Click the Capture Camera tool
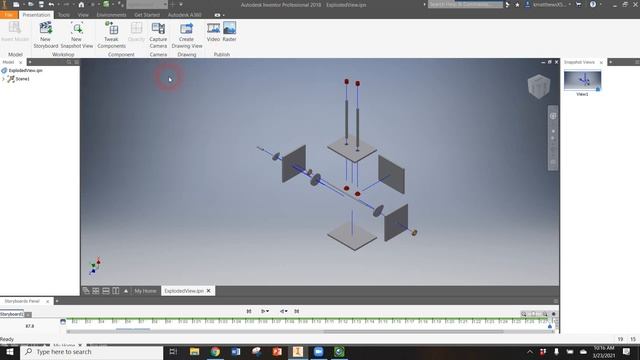 (x=158, y=35)
